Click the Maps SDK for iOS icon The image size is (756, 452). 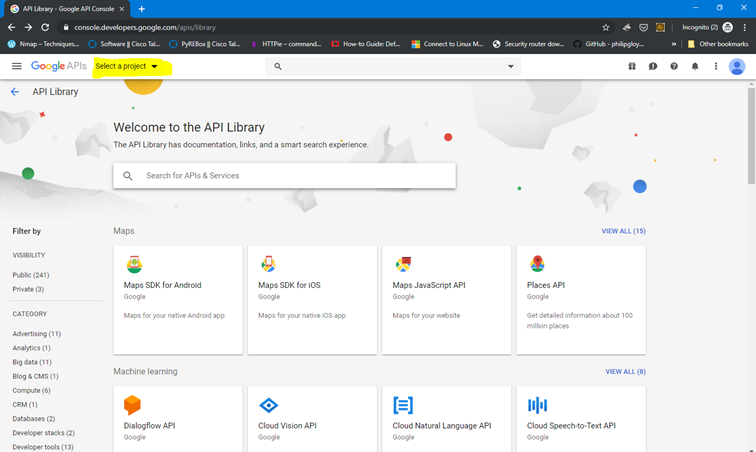(x=269, y=264)
